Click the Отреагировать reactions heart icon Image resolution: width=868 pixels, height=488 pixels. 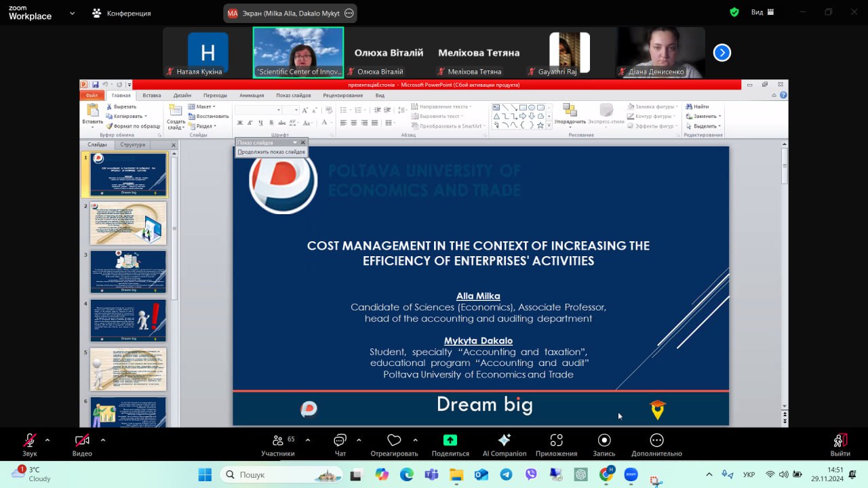(394, 441)
